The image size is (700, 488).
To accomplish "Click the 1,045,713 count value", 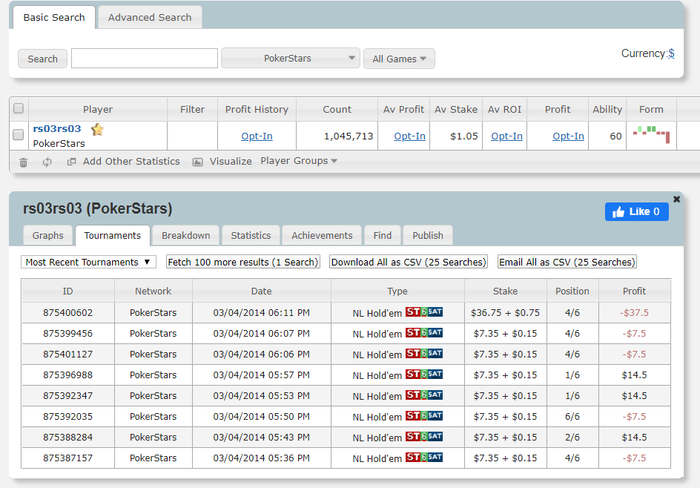I will (x=349, y=136).
